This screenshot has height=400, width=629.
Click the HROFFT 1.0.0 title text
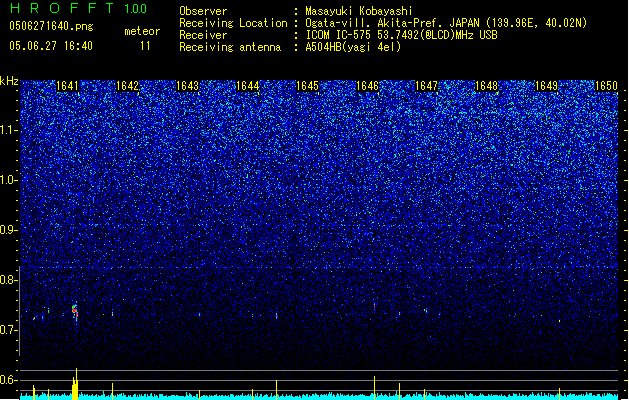tap(79, 8)
